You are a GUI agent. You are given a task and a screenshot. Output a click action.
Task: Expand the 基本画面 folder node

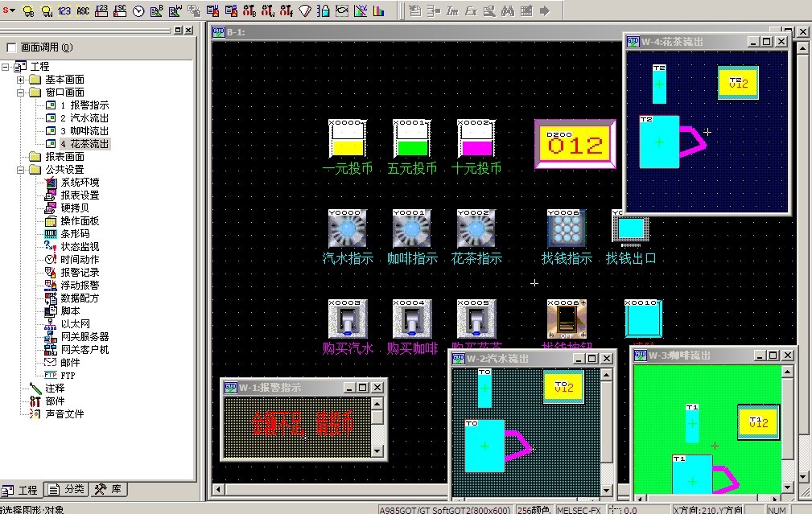coord(22,80)
